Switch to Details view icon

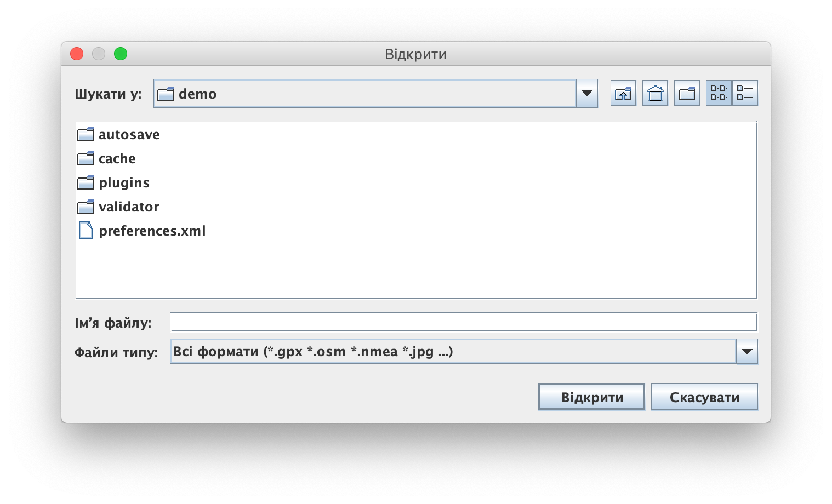(745, 93)
